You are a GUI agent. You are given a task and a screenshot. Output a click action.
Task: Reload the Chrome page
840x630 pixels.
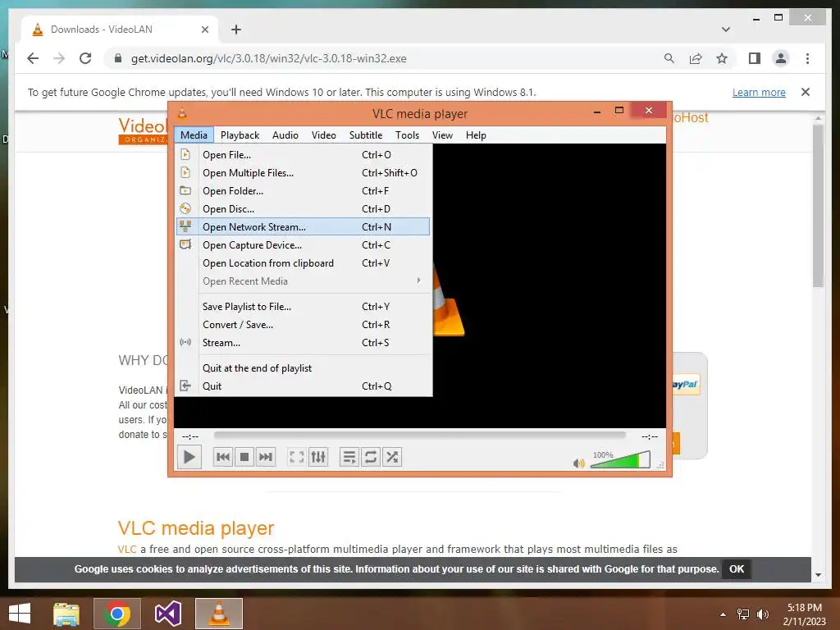point(85,58)
